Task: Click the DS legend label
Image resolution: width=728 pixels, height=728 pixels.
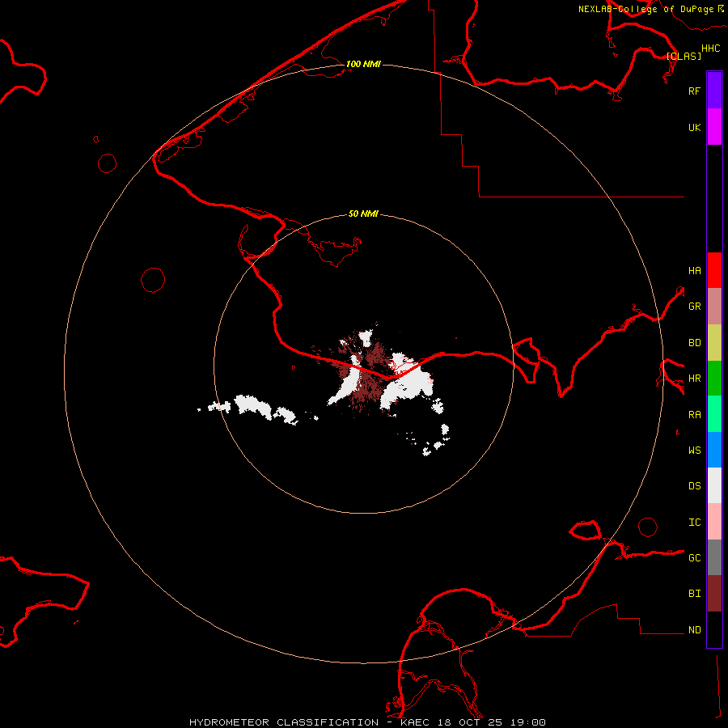Action: pyautogui.click(x=694, y=485)
